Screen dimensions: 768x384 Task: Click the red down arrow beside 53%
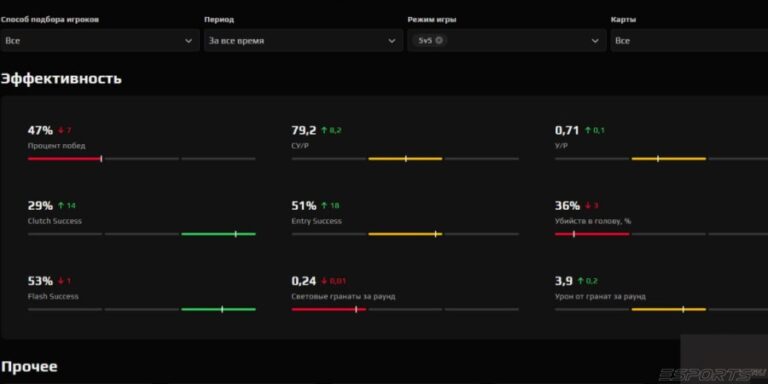61,281
